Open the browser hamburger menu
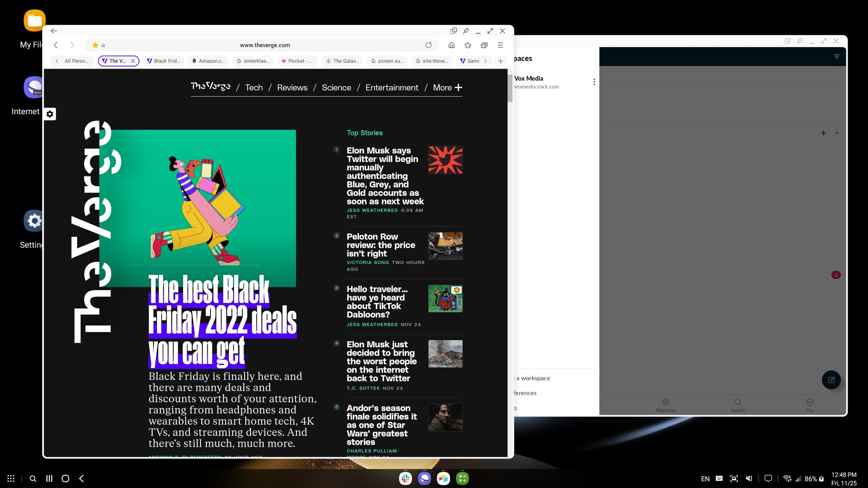Viewport: 868px width, 488px height. pyautogui.click(x=501, y=45)
